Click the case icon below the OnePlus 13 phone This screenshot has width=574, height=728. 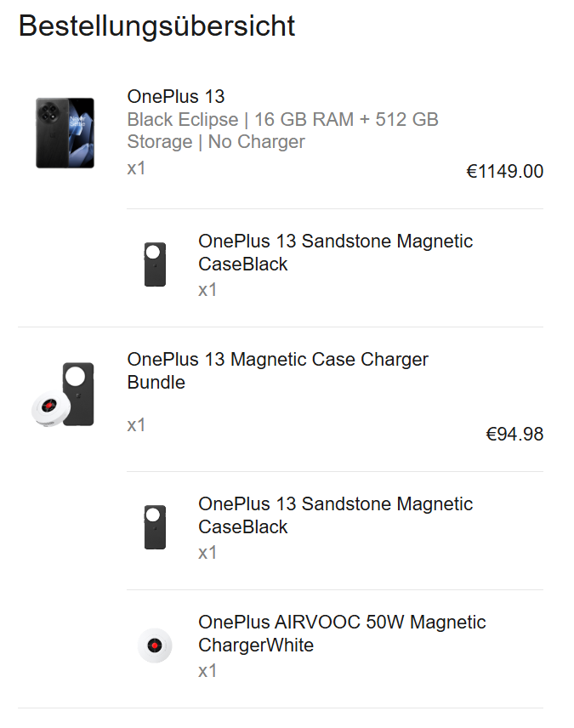point(155,264)
